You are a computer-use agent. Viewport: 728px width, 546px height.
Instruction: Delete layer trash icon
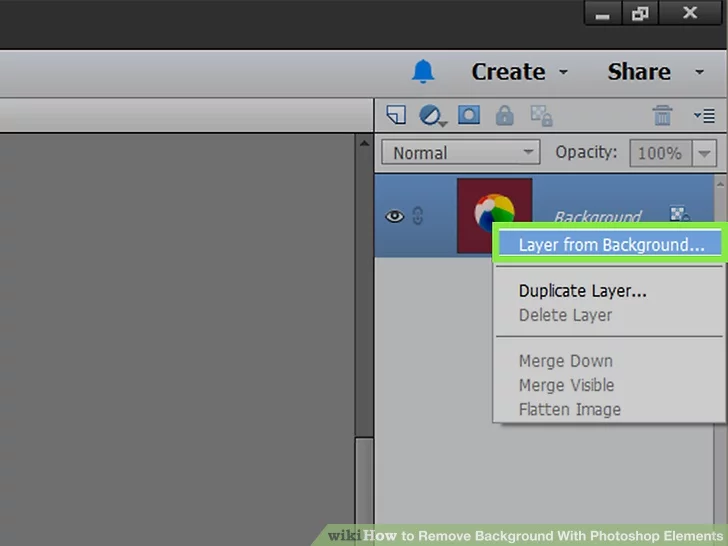coord(662,115)
